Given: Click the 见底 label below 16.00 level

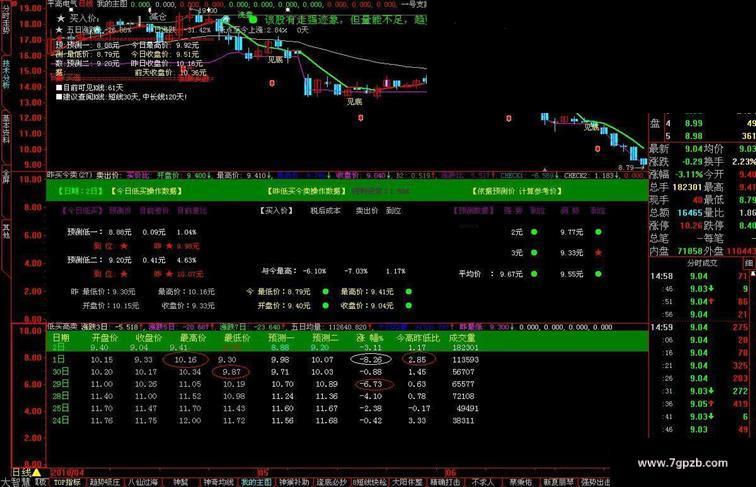Looking at the screenshot, I should tap(275, 59).
